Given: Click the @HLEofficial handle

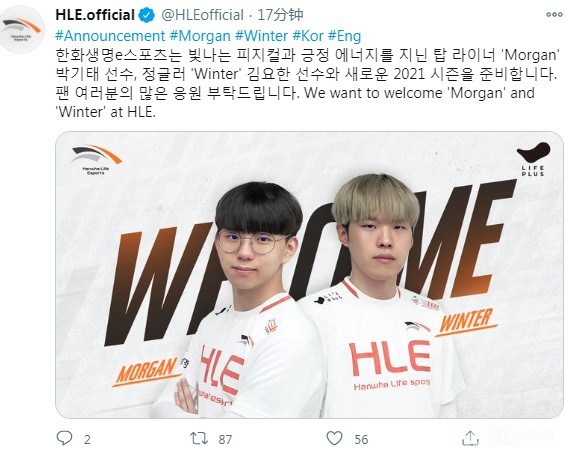Looking at the screenshot, I should 202,15.
